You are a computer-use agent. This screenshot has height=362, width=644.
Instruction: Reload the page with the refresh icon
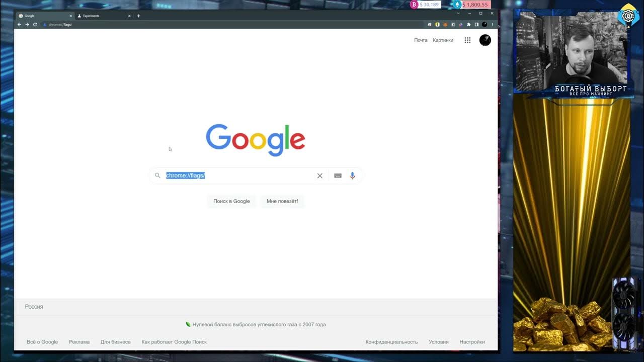35,24
